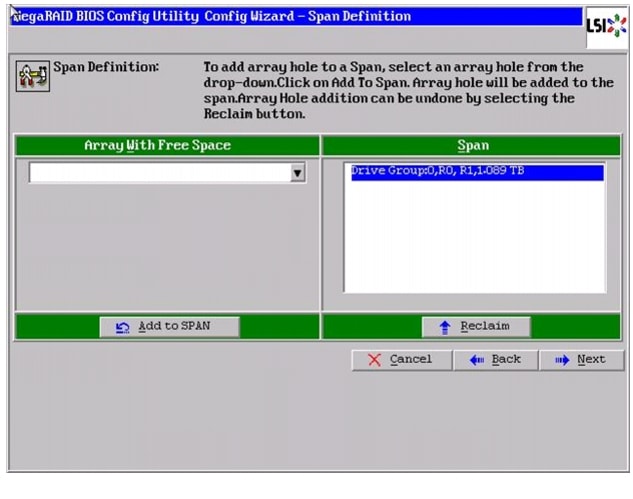Click the Array With Free Space header
Image resolution: width=633 pixels, height=499 pixels.
coord(167,145)
